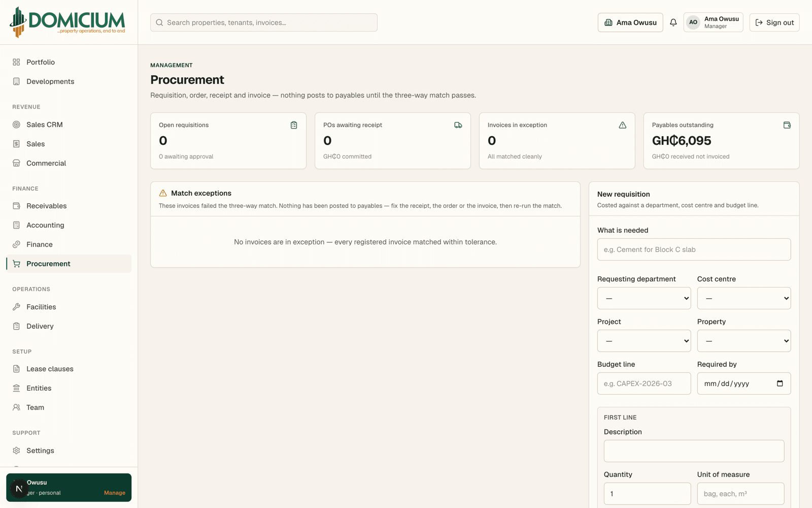This screenshot has height=508, width=812.
Task: Click the Developments building icon
Action: (x=16, y=81)
